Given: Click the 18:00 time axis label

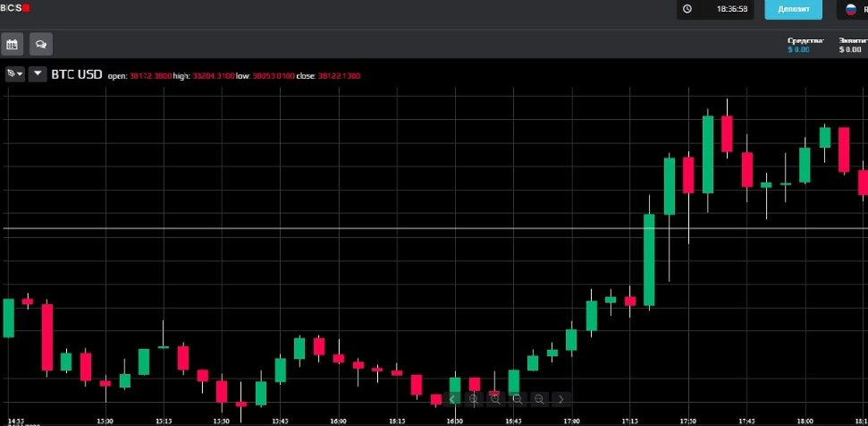Looking at the screenshot, I should pyautogui.click(x=805, y=421).
